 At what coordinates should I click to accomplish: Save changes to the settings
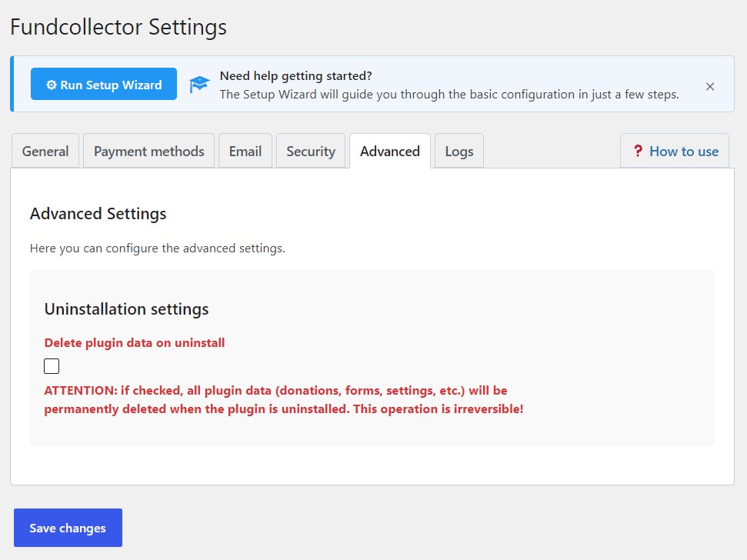68,528
